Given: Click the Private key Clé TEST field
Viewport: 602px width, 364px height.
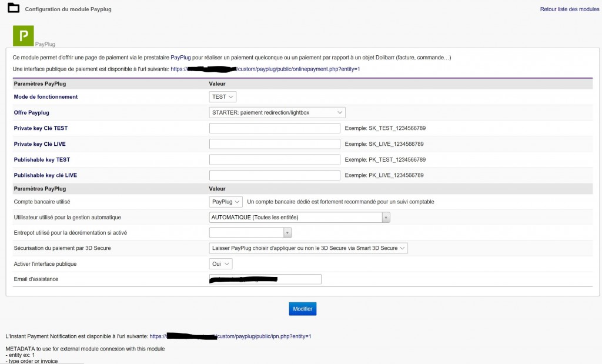Looking at the screenshot, I should pos(275,128).
